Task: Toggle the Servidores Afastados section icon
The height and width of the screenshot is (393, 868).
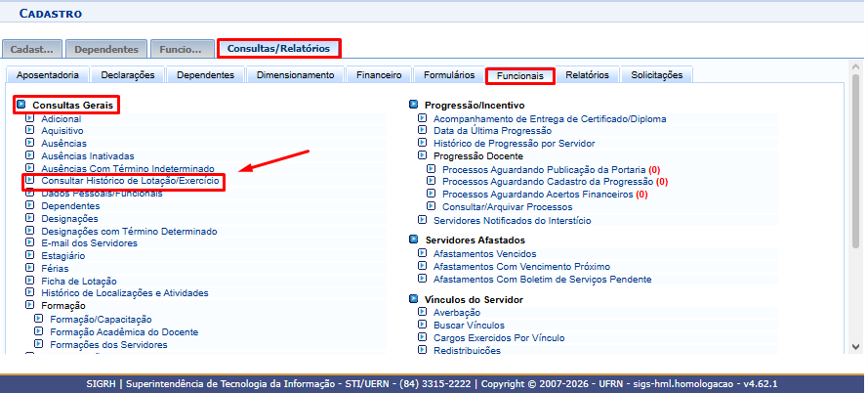Action: 414,240
